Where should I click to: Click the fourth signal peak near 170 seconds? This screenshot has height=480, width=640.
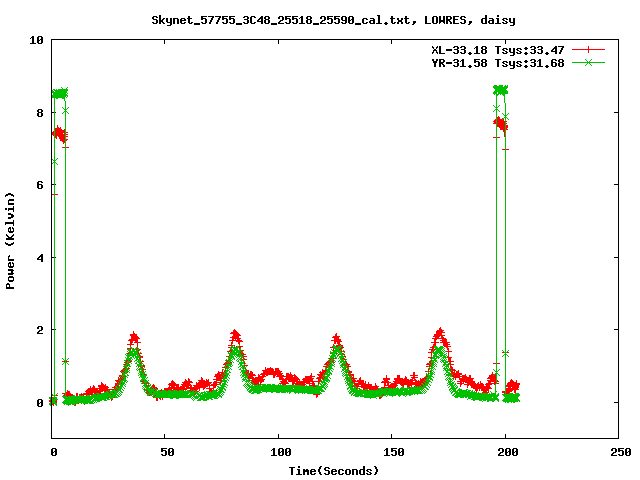pos(440,333)
